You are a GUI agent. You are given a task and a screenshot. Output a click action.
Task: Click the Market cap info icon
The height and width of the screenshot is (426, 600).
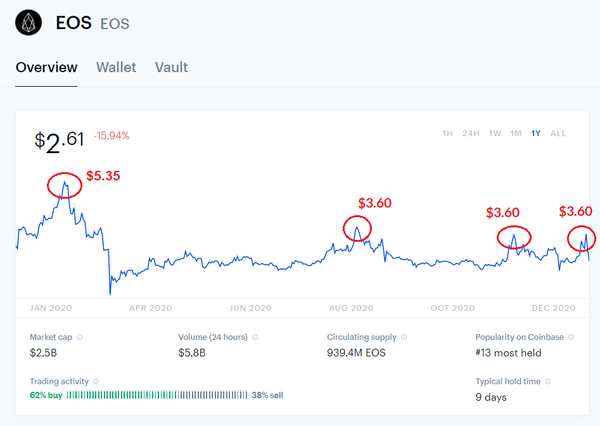click(x=79, y=338)
